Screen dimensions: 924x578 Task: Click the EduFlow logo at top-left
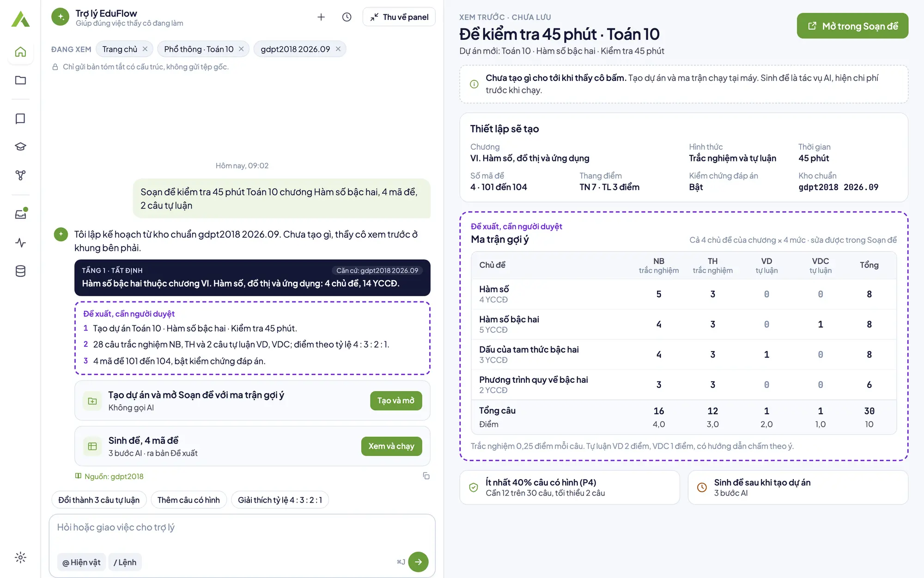tap(20, 19)
